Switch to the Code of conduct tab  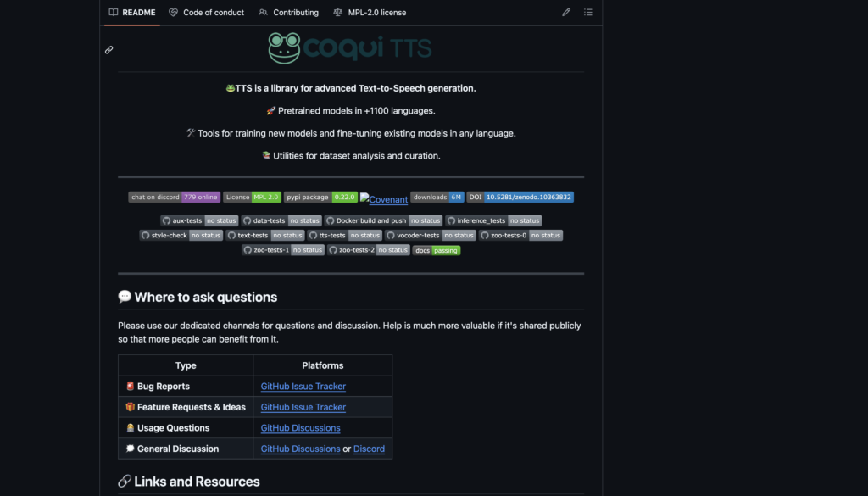(x=206, y=13)
